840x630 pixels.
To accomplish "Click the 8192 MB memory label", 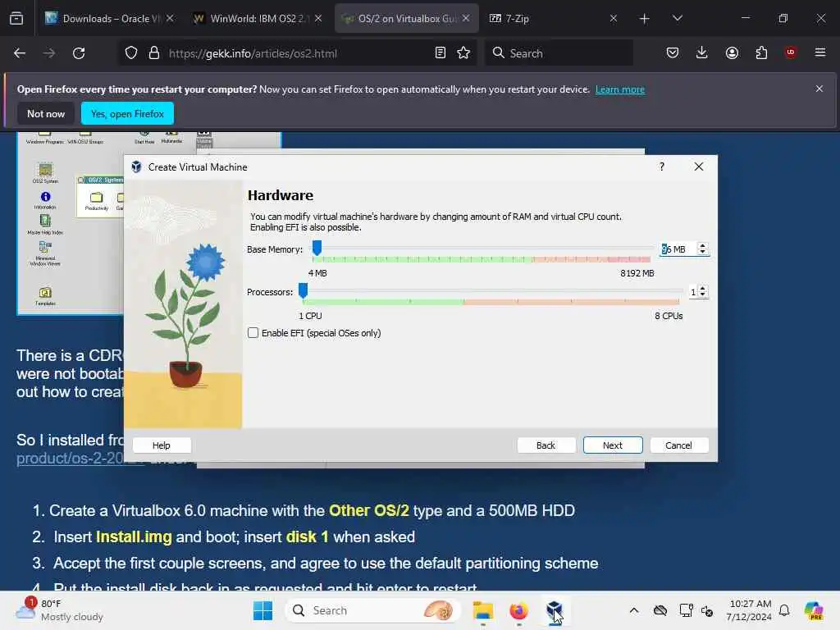I will 637,273.
